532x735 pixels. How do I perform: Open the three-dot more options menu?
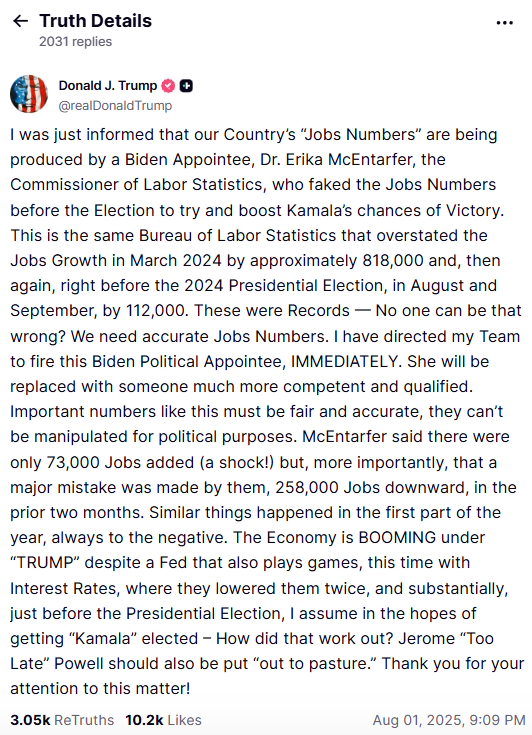click(x=504, y=22)
